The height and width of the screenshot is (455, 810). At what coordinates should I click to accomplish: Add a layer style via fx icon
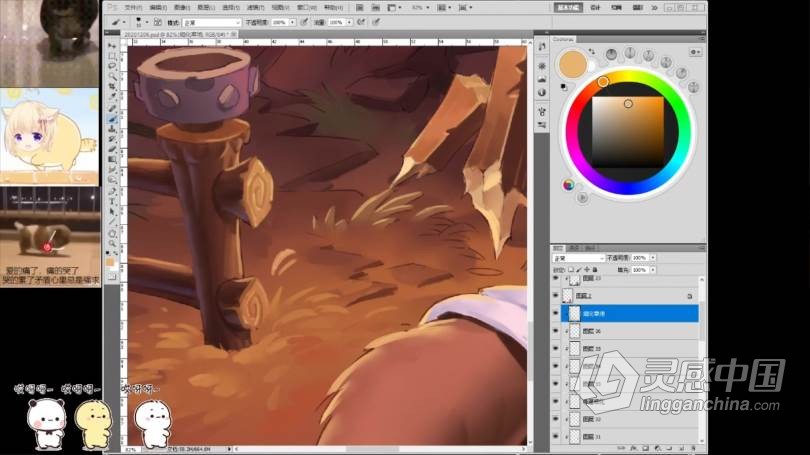634,448
